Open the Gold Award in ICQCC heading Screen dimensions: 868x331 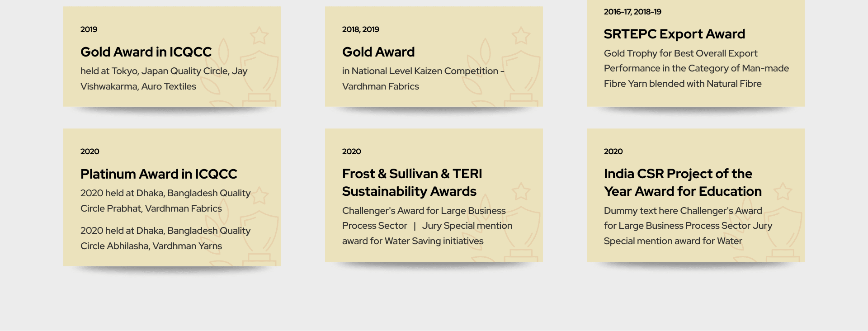click(x=146, y=52)
